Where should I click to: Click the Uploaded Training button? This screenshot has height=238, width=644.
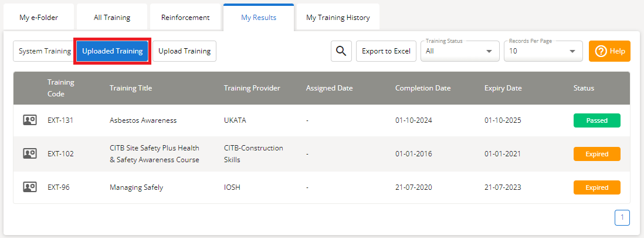click(113, 51)
